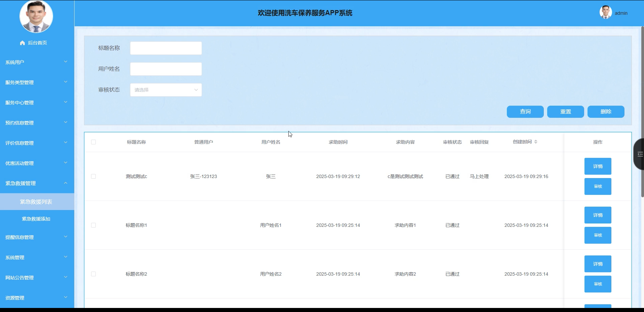Screen dimensions: 644x312
Task: Click cell c是测试测试测试
Action: (x=405, y=176)
